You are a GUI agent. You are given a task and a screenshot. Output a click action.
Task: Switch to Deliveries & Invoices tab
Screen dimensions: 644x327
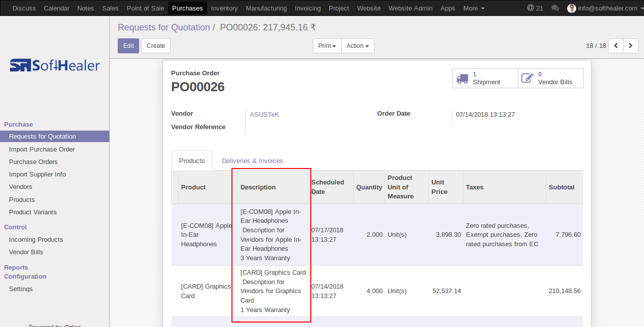coord(252,161)
